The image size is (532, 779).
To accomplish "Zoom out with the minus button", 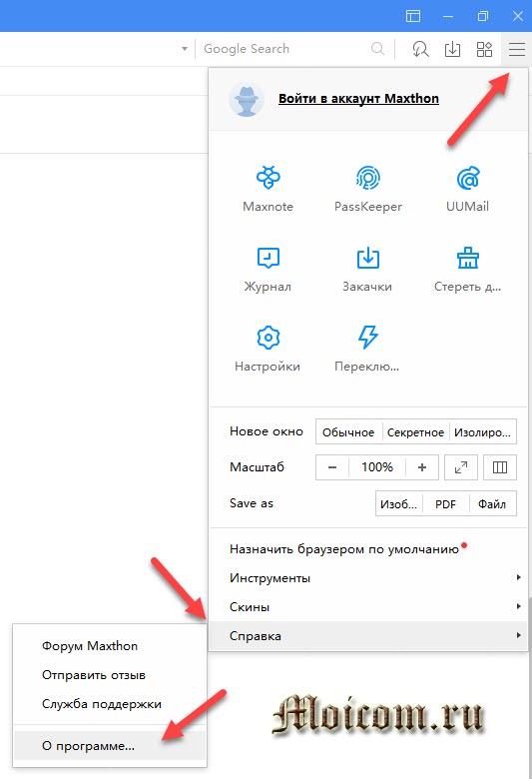I will pos(332,467).
